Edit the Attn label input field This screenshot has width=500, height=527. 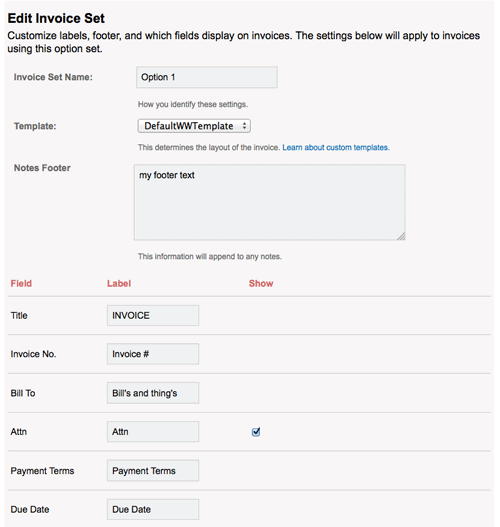pyautogui.click(x=153, y=432)
